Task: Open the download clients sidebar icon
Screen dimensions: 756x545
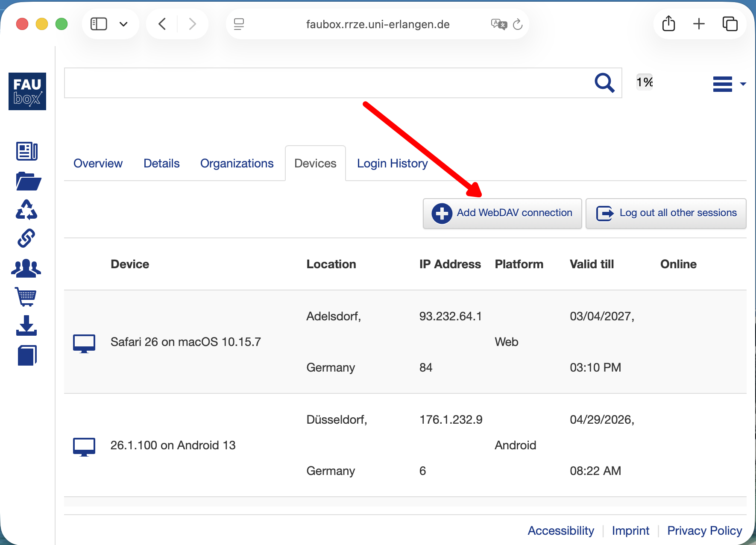Action: 26,325
